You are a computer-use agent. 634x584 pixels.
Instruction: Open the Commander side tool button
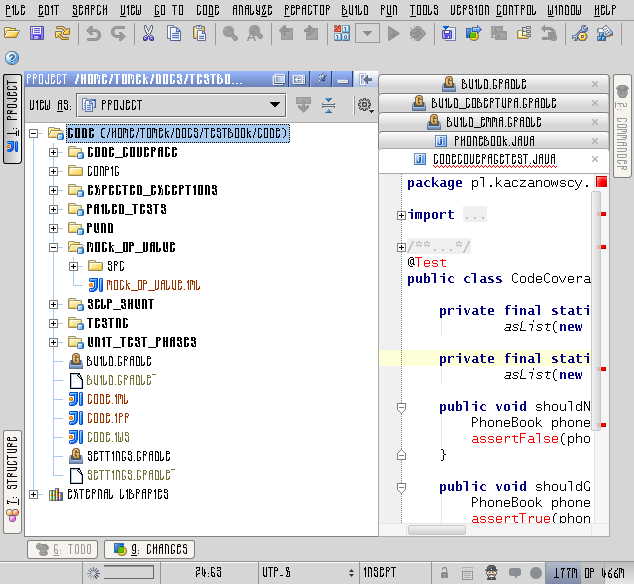pos(622,126)
